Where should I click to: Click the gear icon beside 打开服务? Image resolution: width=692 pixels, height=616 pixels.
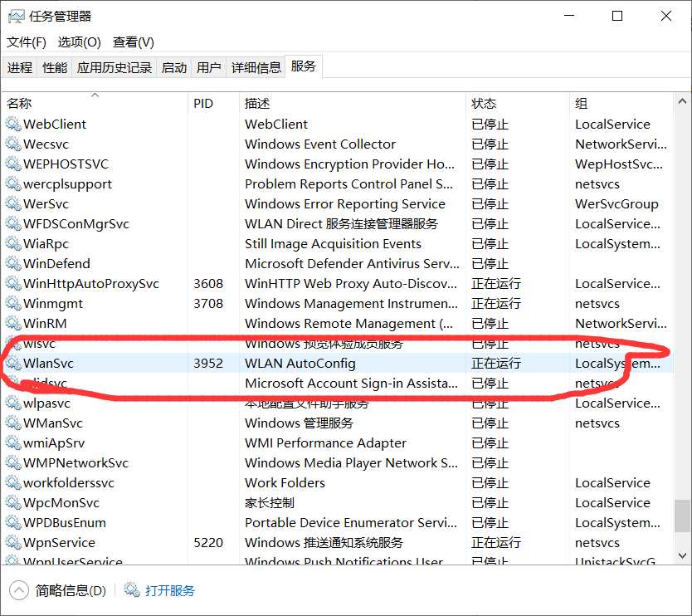(131, 590)
